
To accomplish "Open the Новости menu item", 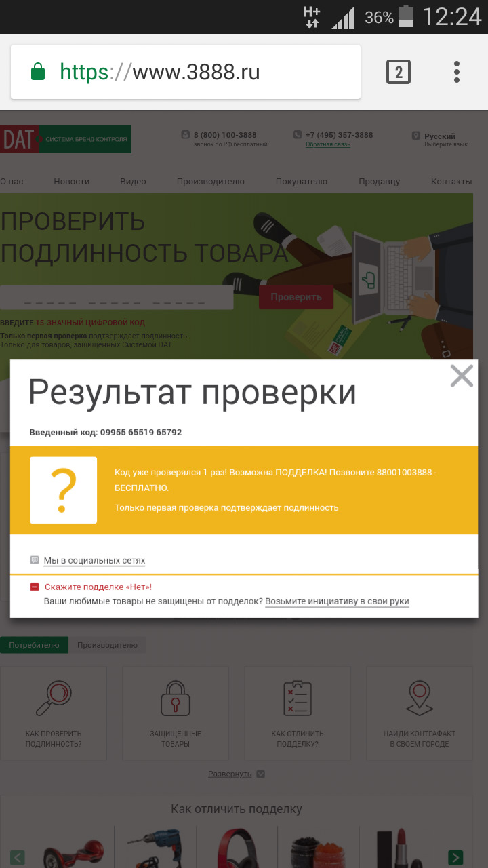I will coord(72,182).
